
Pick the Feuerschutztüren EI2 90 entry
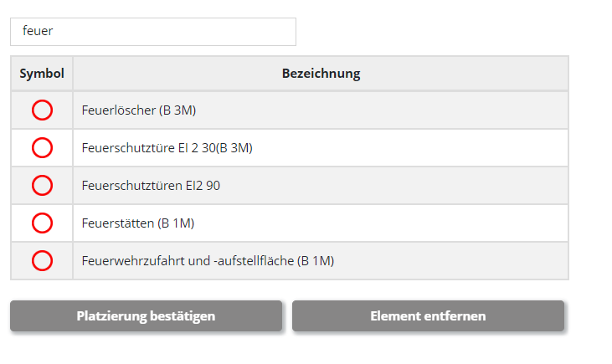152,186
